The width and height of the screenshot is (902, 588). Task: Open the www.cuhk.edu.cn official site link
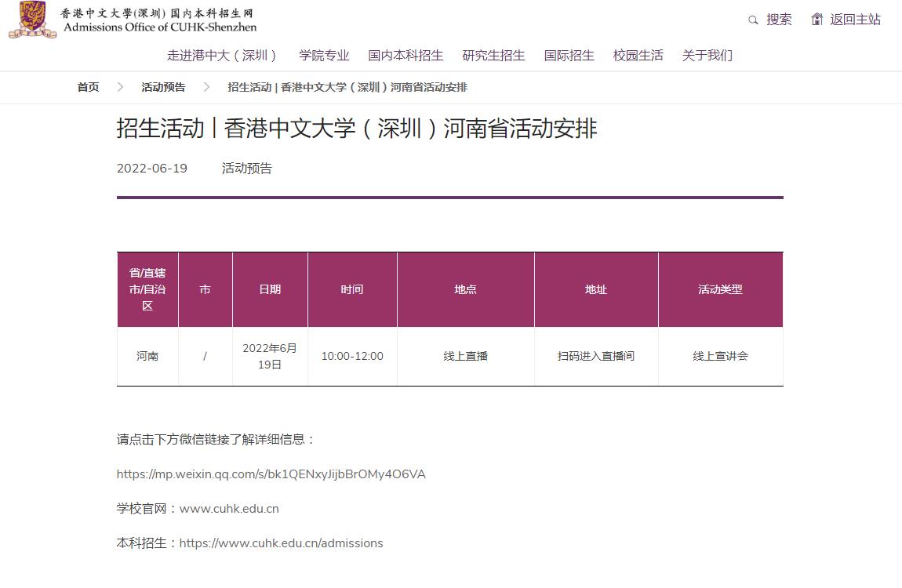click(229, 509)
